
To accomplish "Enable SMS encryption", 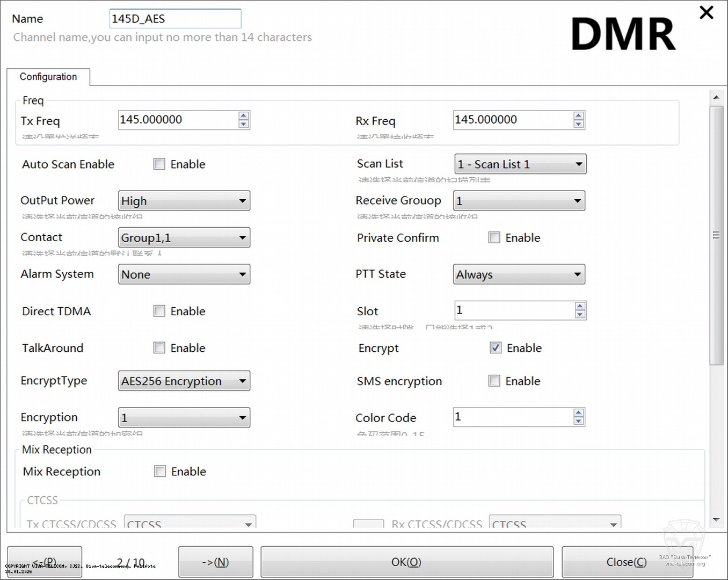I will point(494,380).
